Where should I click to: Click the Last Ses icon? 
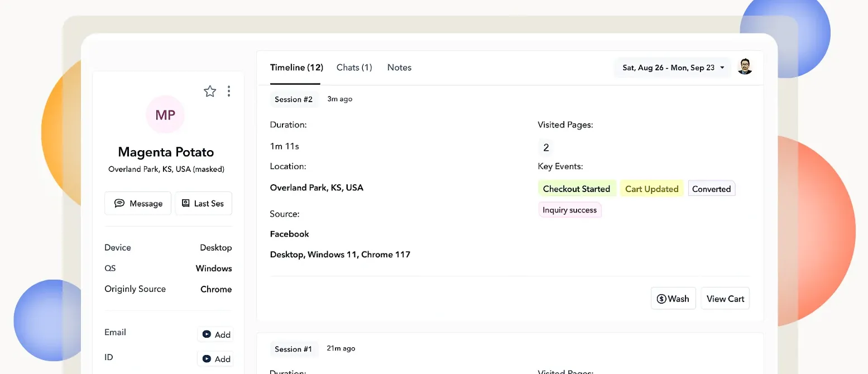[x=185, y=203]
